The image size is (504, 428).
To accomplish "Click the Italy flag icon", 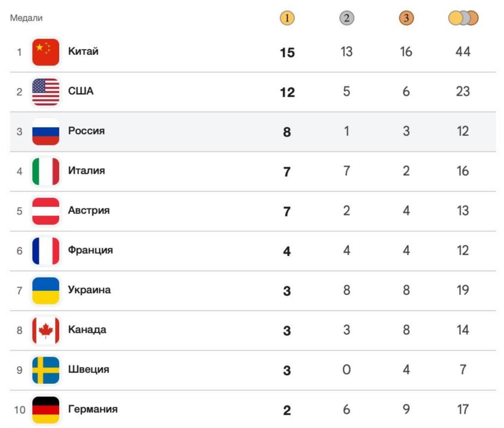I will [x=46, y=171].
